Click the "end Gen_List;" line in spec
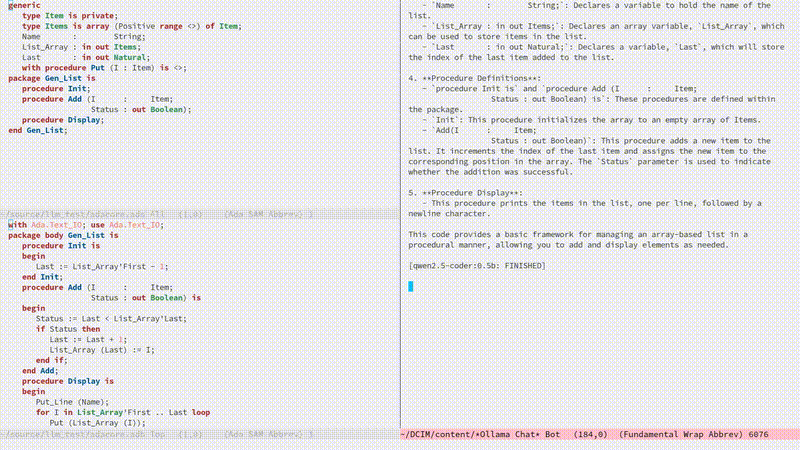The width and height of the screenshot is (800, 450). 38,131
